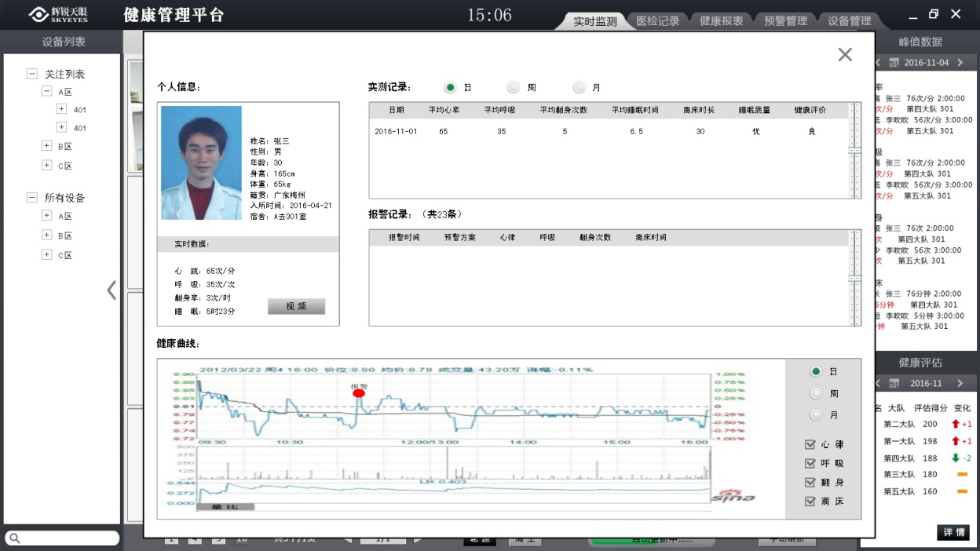Switch to the 医检记录 tab
This screenshot has width=980, height=551.
click(657, 21)
